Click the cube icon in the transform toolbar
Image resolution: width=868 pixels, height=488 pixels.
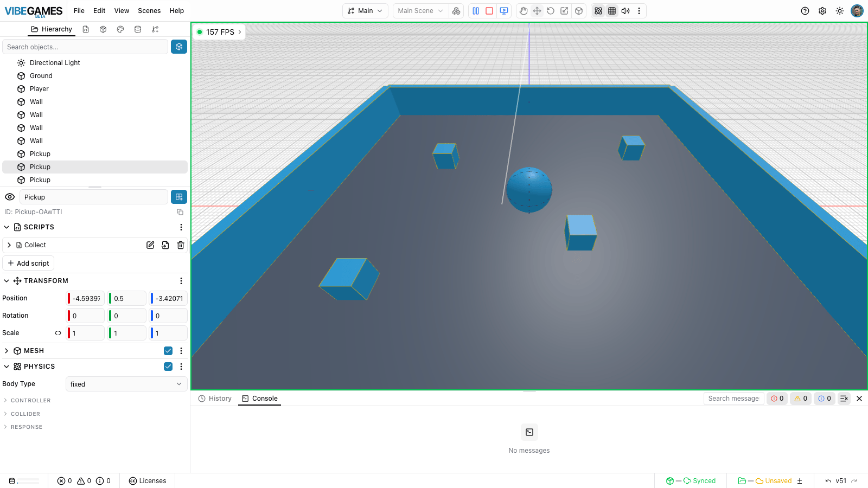click(x=579, y=11)
